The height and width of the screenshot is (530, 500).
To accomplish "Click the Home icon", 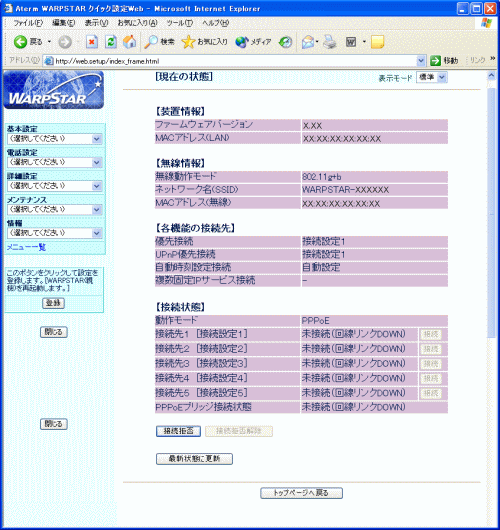I will pyautogui.click(x=129, y=42).
